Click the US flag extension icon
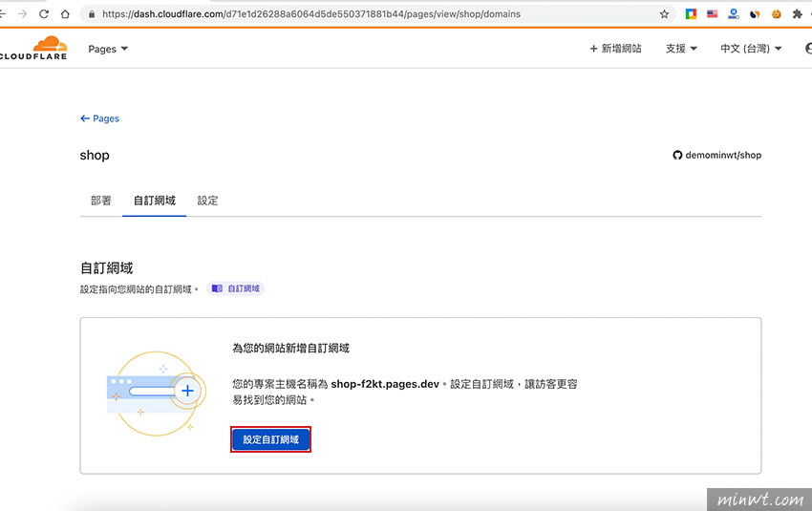 (712, 14)
